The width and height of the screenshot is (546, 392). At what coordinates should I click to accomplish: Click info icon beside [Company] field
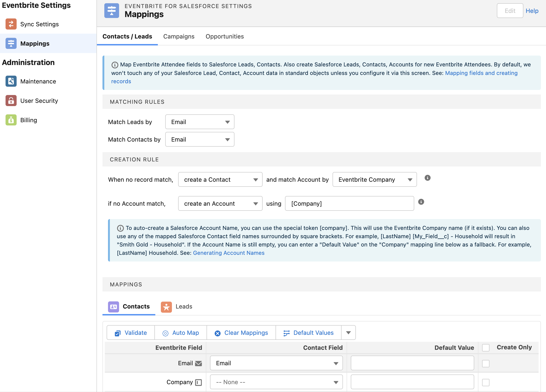pyautogui.click(x=421, y=202)
